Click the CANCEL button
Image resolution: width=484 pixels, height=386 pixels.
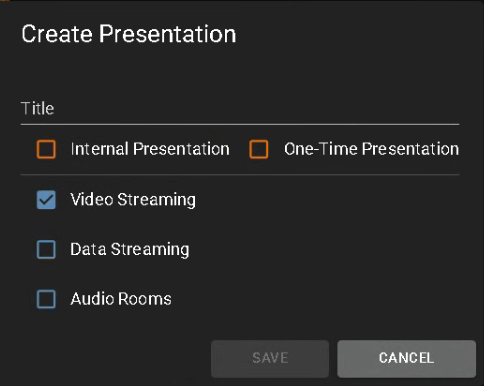406,359
